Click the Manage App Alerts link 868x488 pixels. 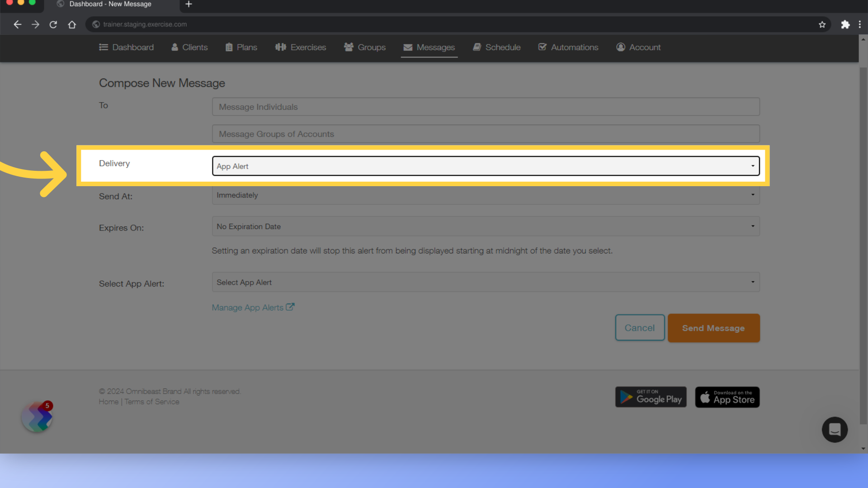[x=253, y=307]
